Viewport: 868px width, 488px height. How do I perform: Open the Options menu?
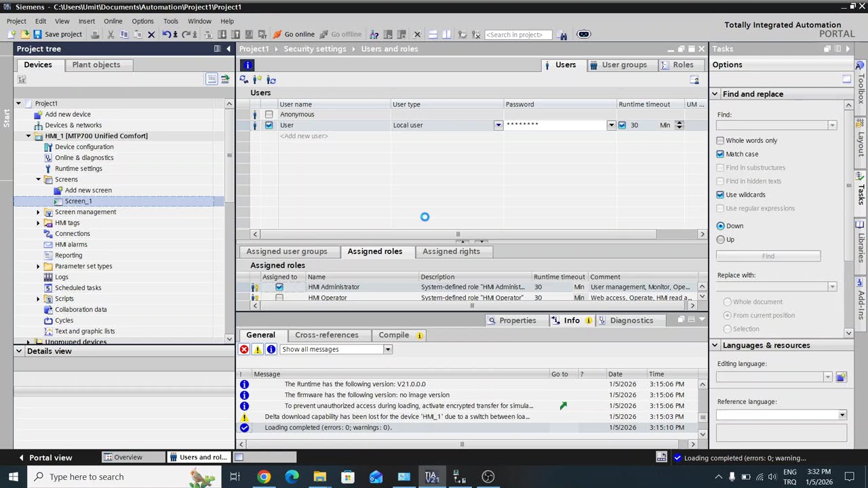click(142, 21)
